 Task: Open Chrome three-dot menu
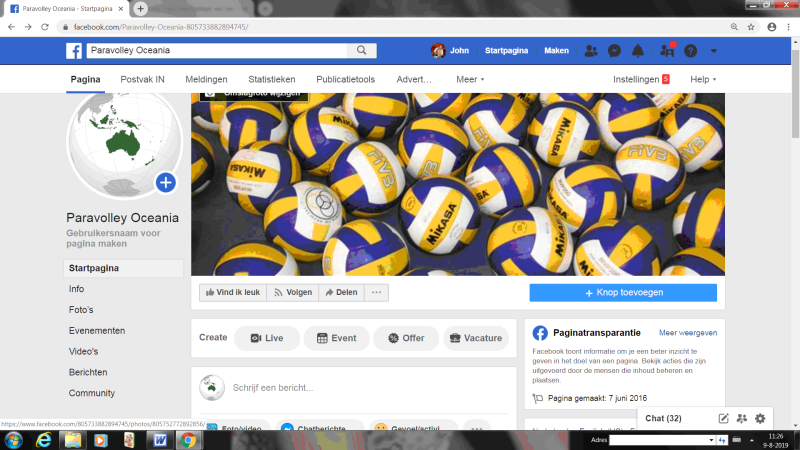[788, 27]
